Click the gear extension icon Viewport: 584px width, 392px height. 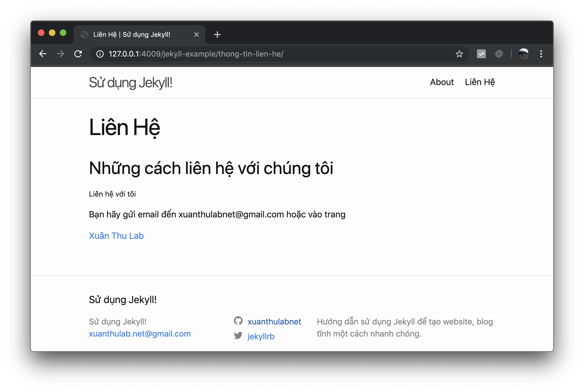[499, 54]
